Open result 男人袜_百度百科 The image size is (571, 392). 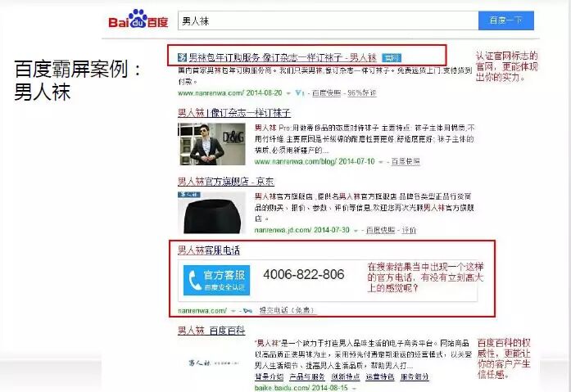click(211, 330)
